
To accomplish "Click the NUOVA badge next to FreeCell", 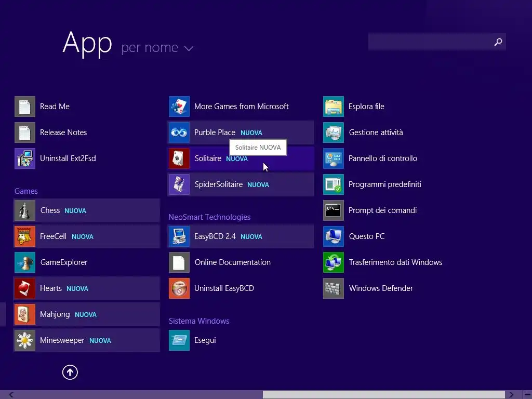I will 83,237.
